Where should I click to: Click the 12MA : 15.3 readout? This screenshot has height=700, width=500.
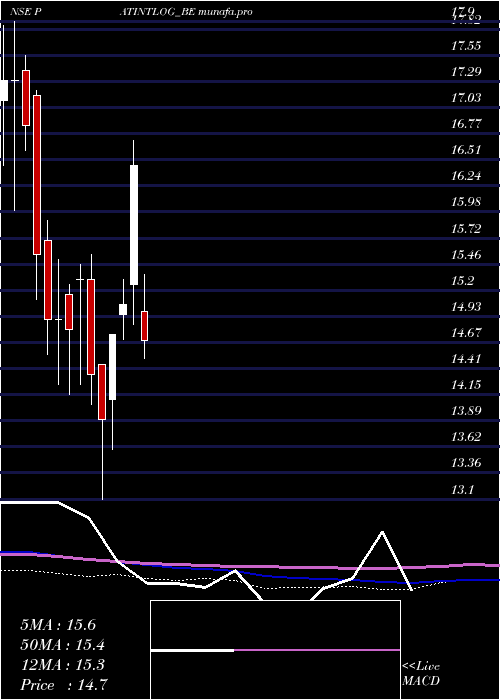click(x=62, y=665)
